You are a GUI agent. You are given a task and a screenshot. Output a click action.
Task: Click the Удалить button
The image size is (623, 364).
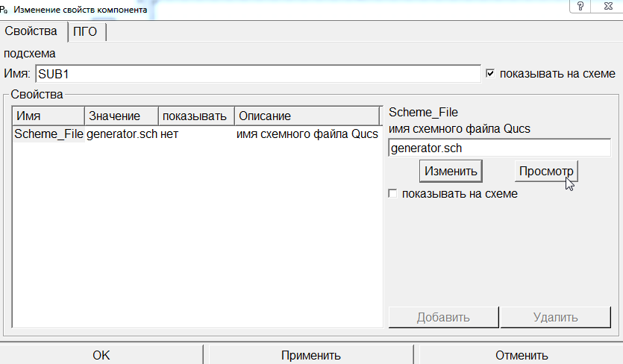tap(555, 317)
